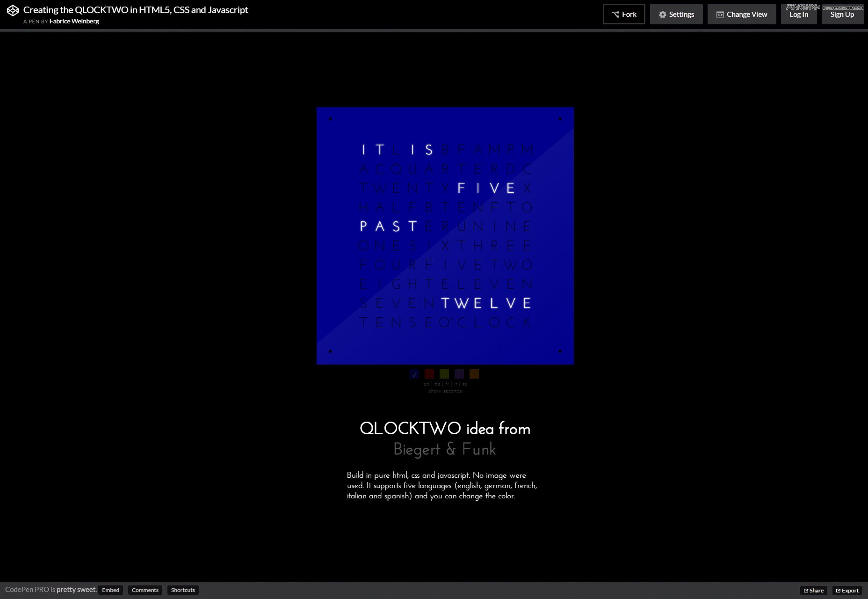Switch clock language to 'de'
The height and width of the screenshot is (599, 868).
[437, 384]
